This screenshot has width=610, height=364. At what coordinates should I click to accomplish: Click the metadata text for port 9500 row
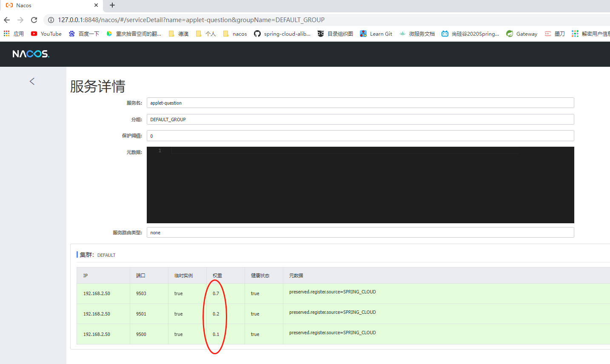pyautogui.click(x=333, y=333)
